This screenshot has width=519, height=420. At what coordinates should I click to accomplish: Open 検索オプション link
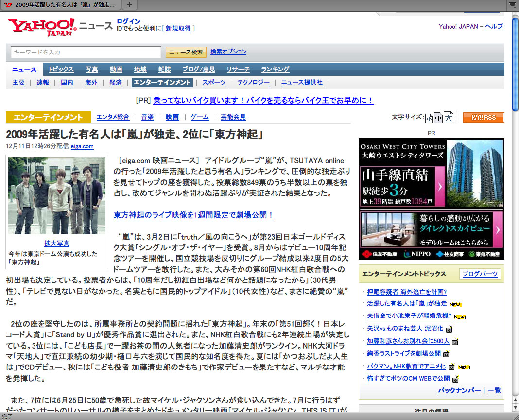tap(228, 52)
